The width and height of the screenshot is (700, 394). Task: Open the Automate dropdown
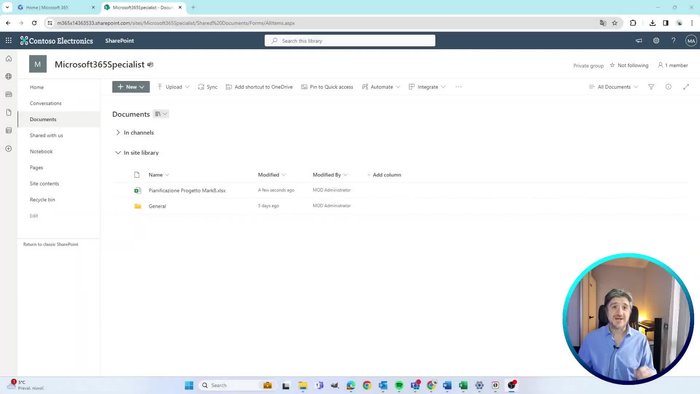pos(381,87)
